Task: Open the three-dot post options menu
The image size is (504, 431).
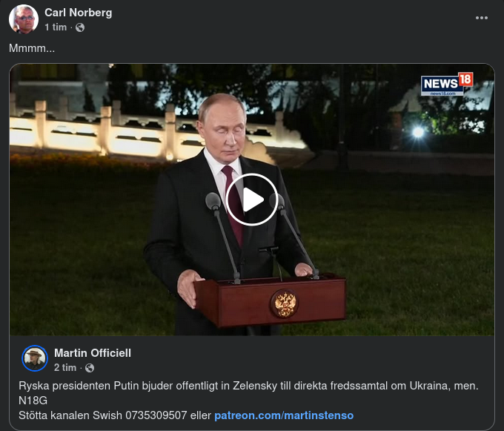Action: tap(482, 18)
